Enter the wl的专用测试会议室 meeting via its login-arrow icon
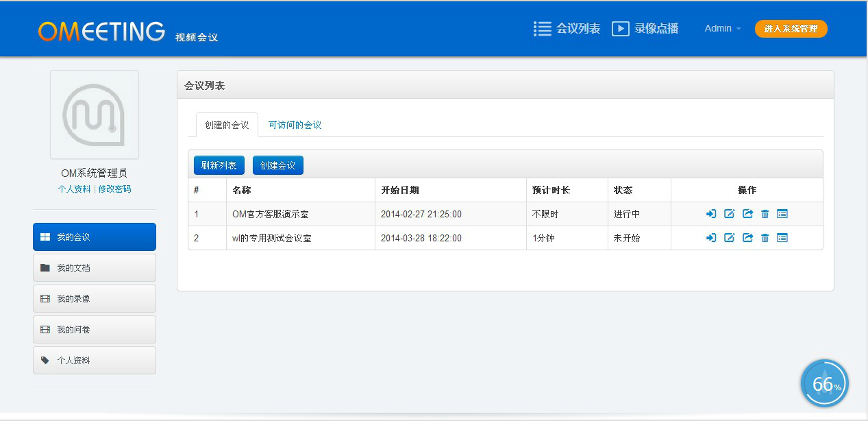868x421 pixels. (711, 238)
